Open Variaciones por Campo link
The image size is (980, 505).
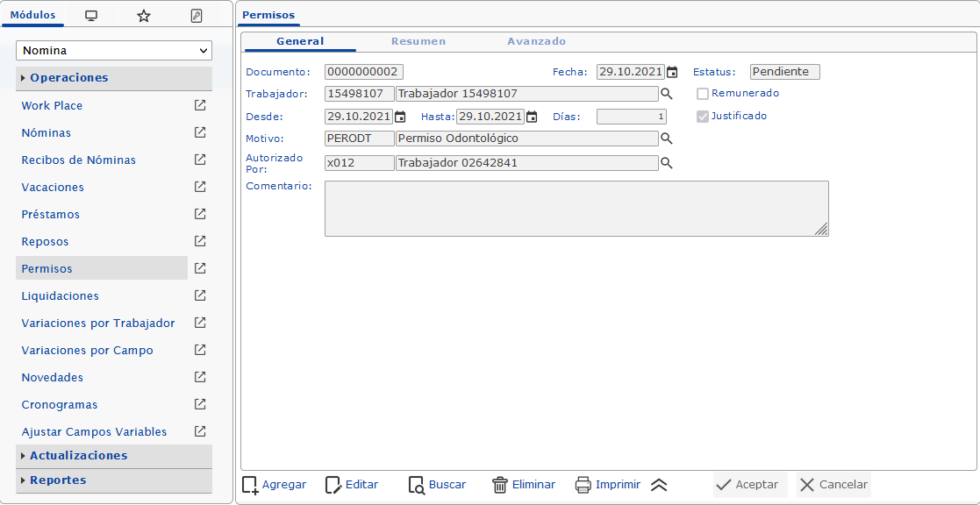pyautogui.click(x=88, y=351)
